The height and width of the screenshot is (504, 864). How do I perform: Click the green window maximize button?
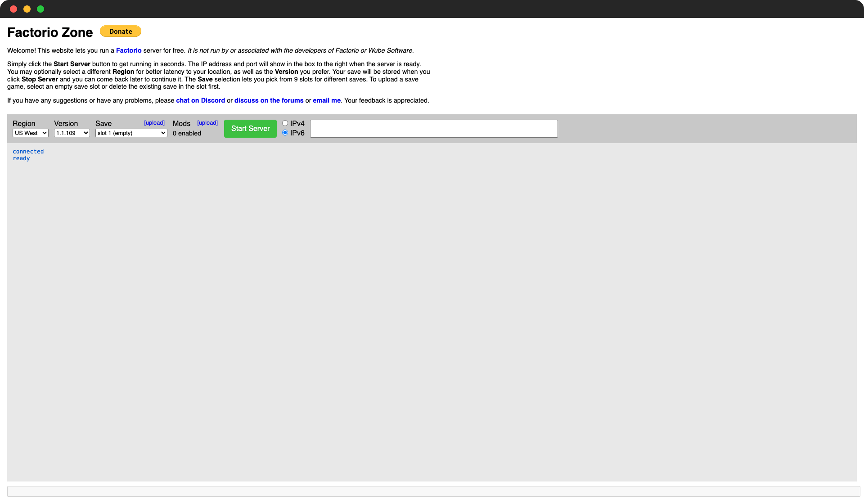click(x=40, y=9)
